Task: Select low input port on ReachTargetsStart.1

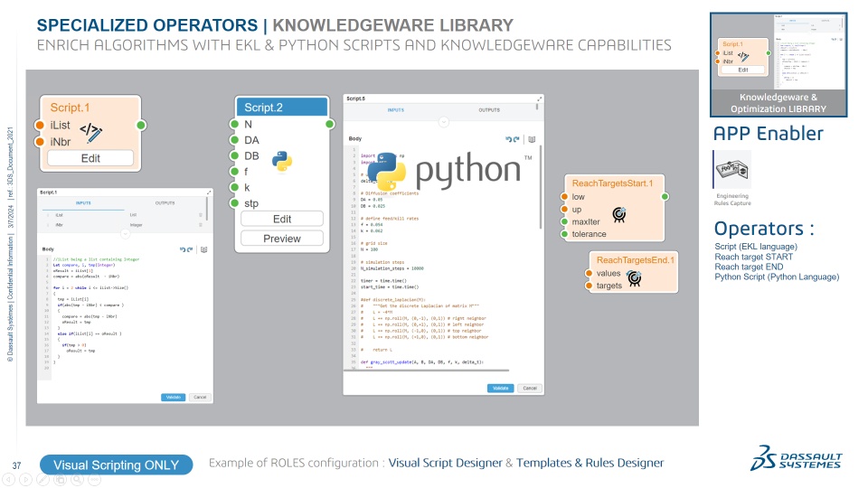Action: click(x=564, y=196)
